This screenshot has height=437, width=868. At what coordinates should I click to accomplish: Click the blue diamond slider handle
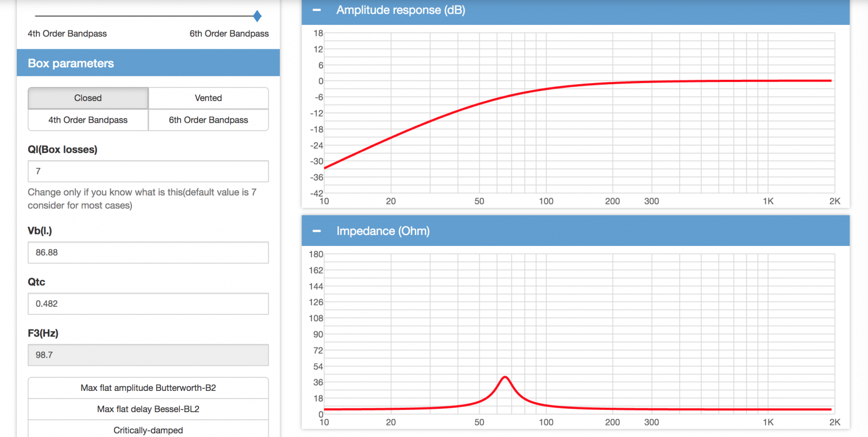click(257, 16)
